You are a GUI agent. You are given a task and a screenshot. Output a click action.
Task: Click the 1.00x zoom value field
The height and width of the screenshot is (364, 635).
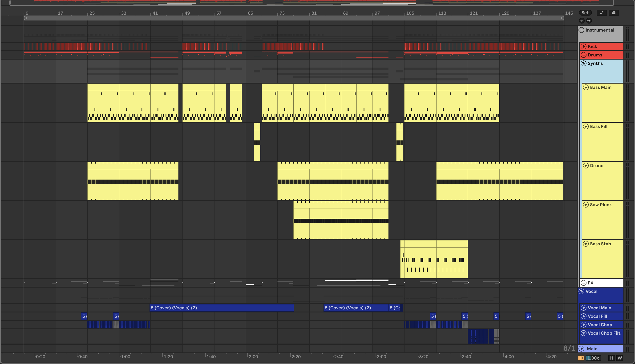(x=593, y=358)
